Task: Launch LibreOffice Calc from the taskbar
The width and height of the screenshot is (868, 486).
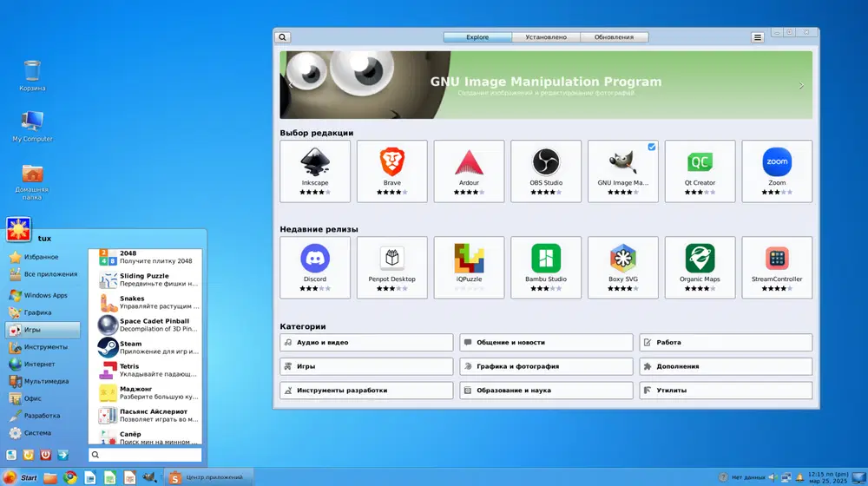Action: coord(109,477)
